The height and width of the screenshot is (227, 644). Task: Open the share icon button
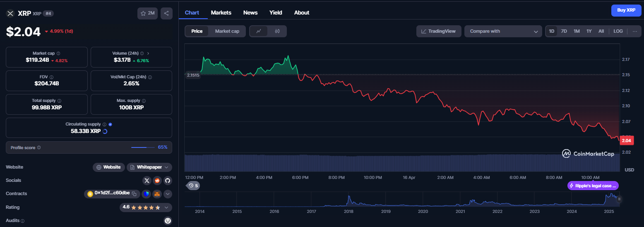click(166, 13)
